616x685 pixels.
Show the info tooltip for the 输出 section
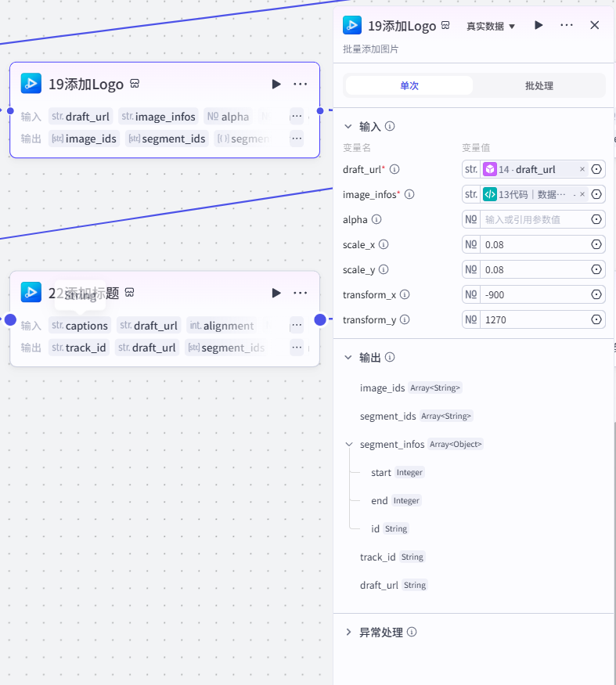coord(390,357)
